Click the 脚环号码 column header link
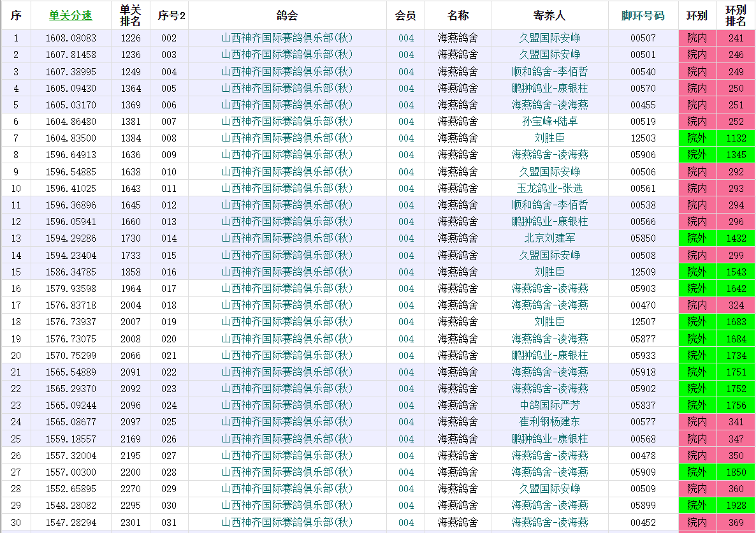Screen dimensions: 756x533 (643, 15)
